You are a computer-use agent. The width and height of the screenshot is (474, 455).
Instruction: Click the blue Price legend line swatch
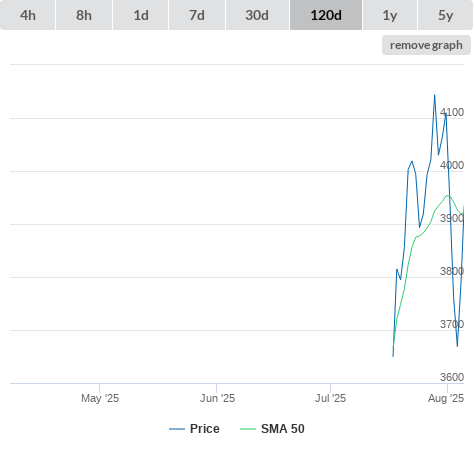177,429
